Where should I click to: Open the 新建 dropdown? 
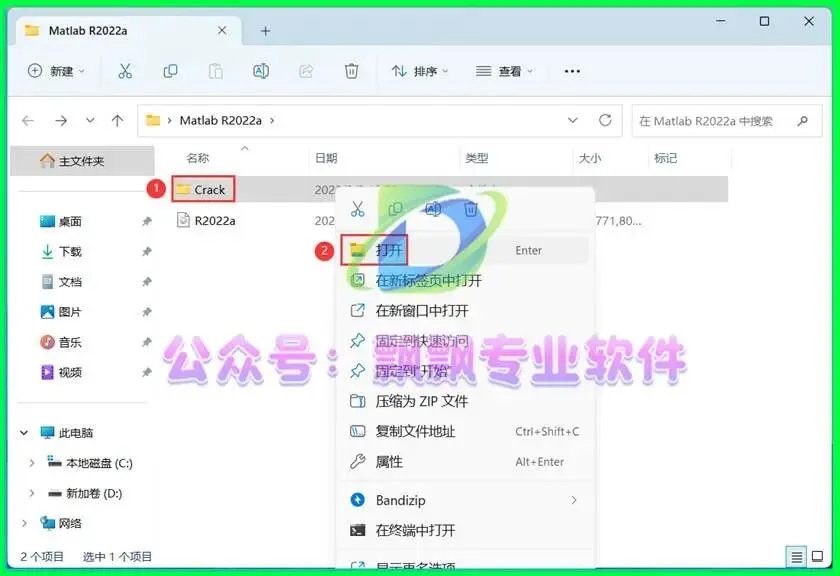click(56, 71)
